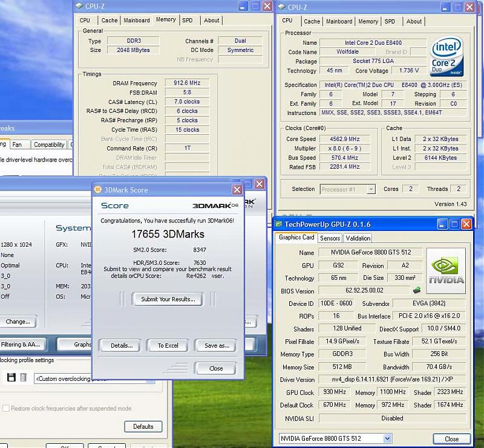Click the GPU Clock value 930 MHz

[x=335, y=392]
